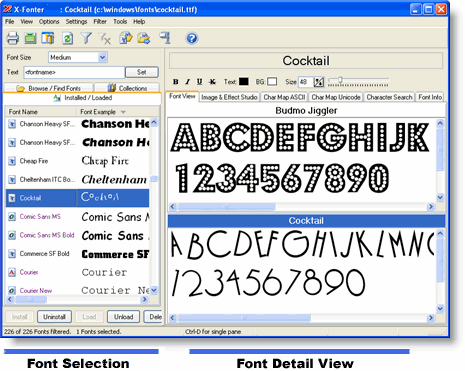Switch to Char Map Unicode tab

click(336, 97)
